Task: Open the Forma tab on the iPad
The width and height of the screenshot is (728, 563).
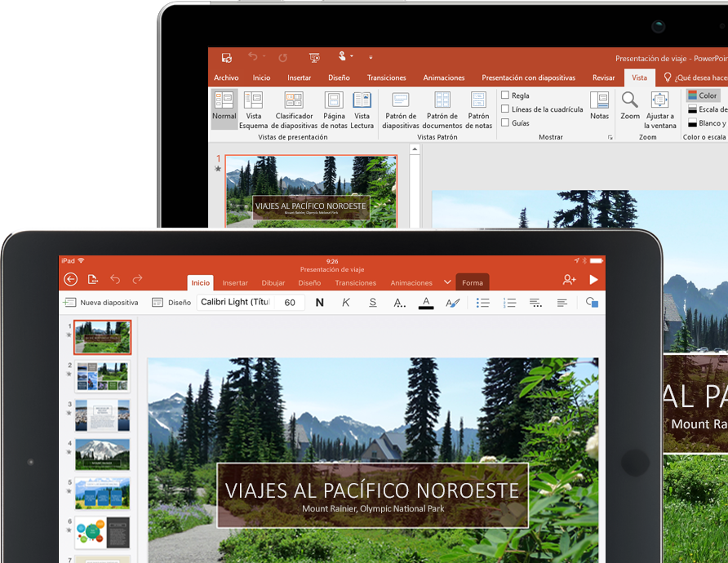Action: tap(473, 282)
